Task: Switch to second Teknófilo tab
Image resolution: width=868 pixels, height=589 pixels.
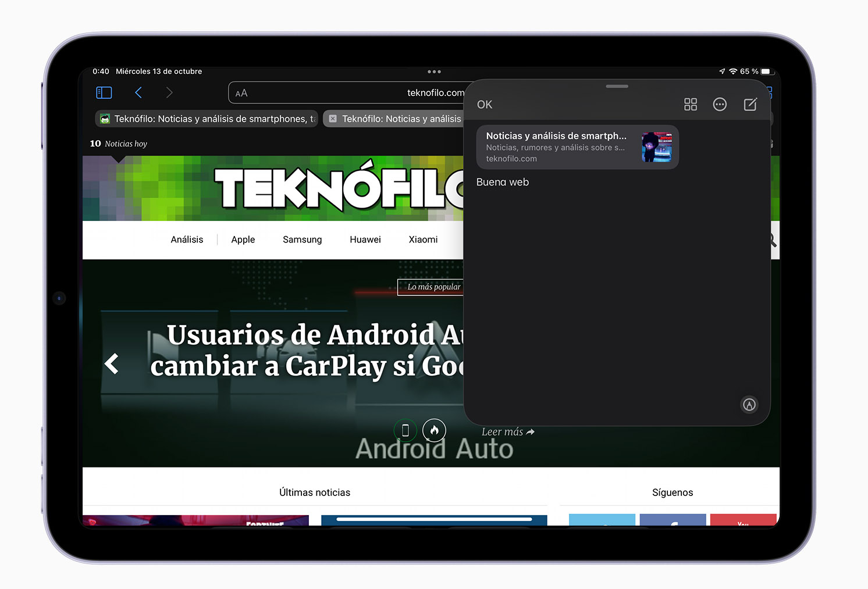Action: [401, 119]
